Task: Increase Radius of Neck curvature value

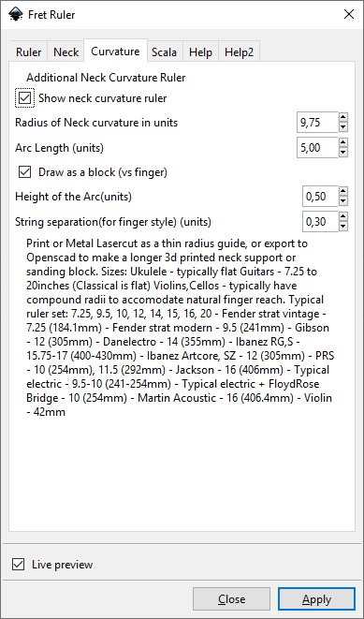Action: coord(343,118)
